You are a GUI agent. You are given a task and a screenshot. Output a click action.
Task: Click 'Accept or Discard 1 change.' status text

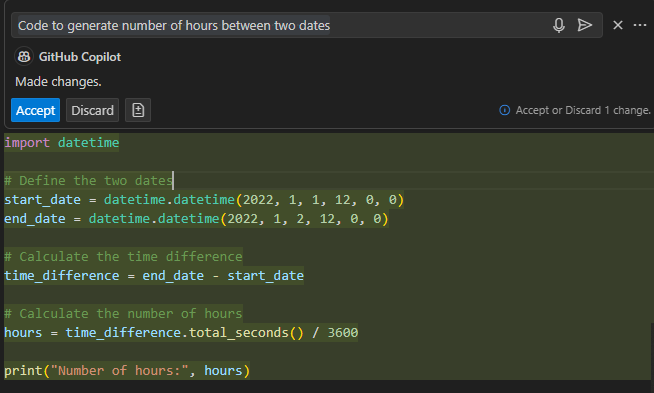tap(583, 110)
